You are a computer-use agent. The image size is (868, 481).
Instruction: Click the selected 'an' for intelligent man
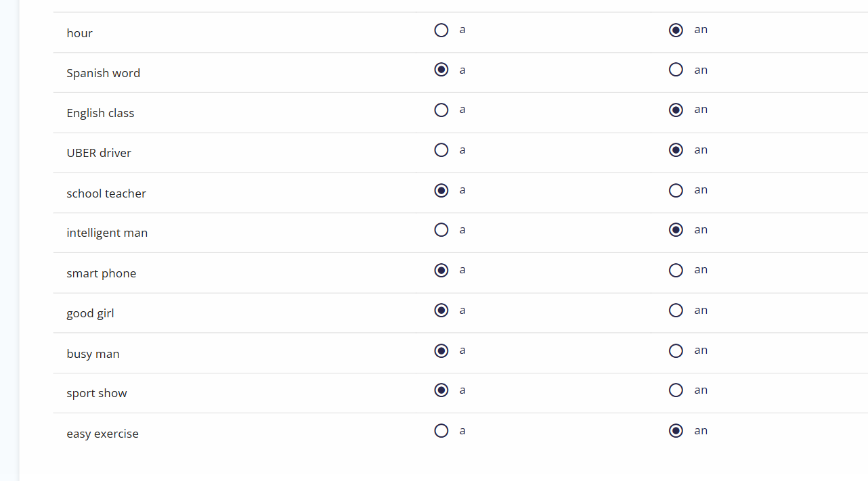coord(676,230)
